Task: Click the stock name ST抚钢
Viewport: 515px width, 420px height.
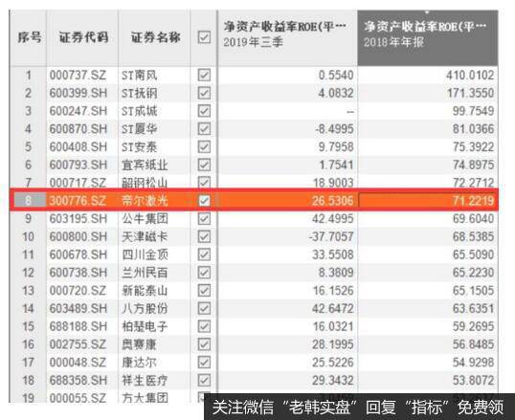Action: [139, 94]
